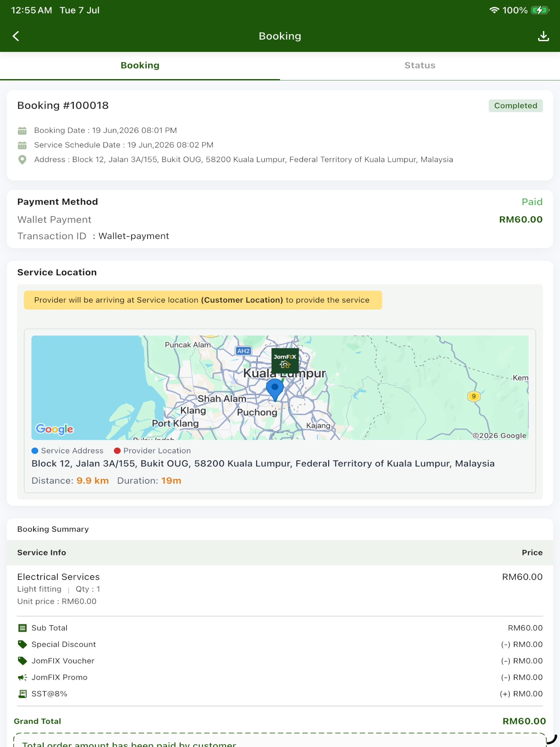Tap the payment amount RM60.00 in Payment Method
The image size is (560, 747).
click(x=521, y=220)
